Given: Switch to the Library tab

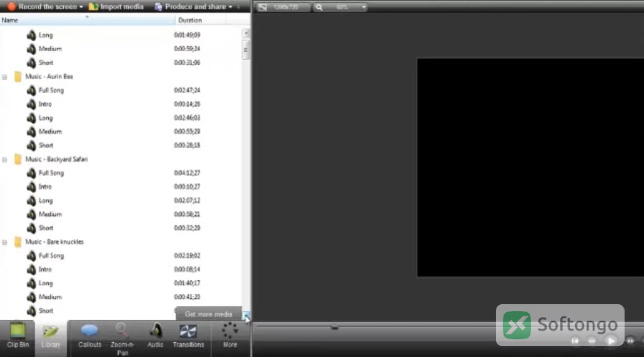Looking at the screenshot, I should [51, 337].
